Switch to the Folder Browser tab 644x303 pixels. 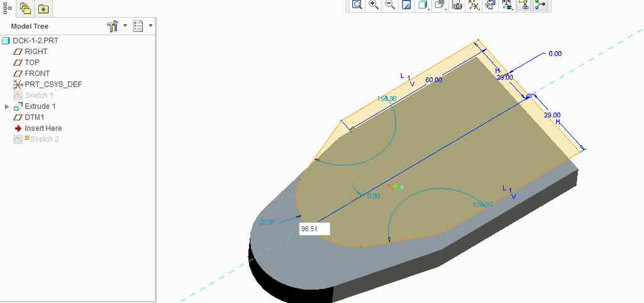[25, 8]
